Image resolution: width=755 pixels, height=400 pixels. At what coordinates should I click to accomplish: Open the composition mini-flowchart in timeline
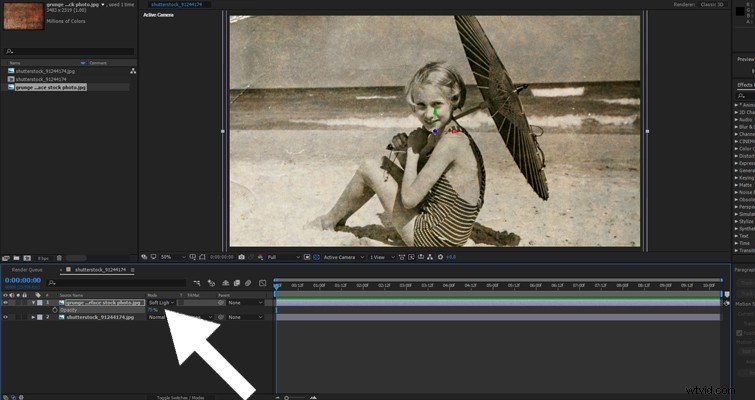coord(197,283)
